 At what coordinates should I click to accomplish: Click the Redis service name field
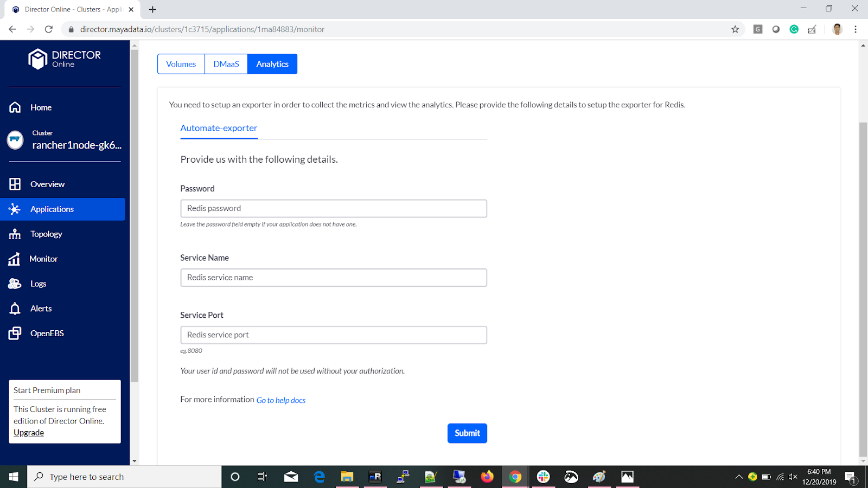coord(334,278)
